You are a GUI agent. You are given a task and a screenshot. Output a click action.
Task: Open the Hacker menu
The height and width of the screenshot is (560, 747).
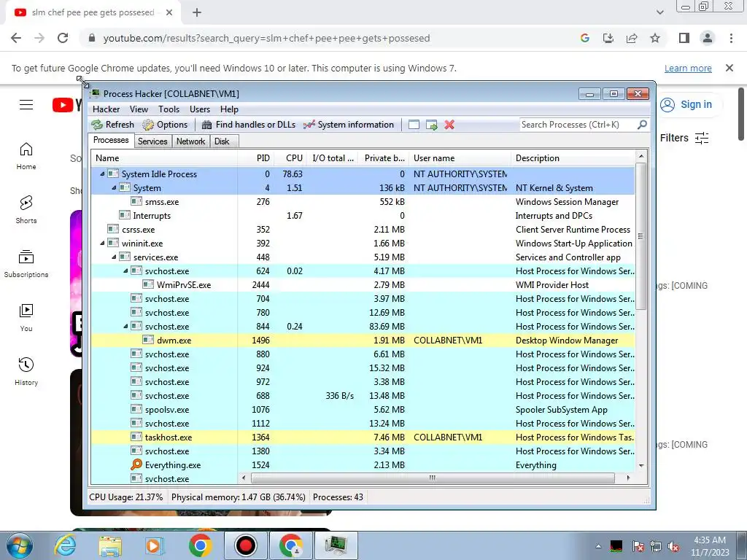pos(107,109)
